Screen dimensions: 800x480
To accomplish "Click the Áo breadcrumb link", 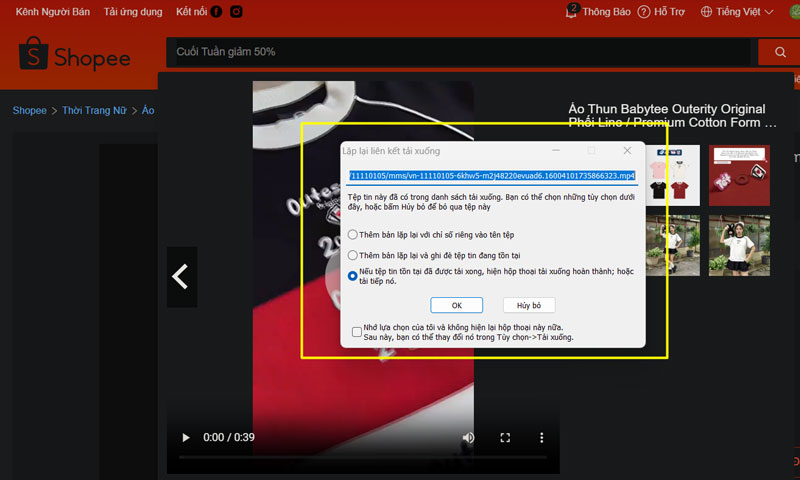I will (148, 110).
